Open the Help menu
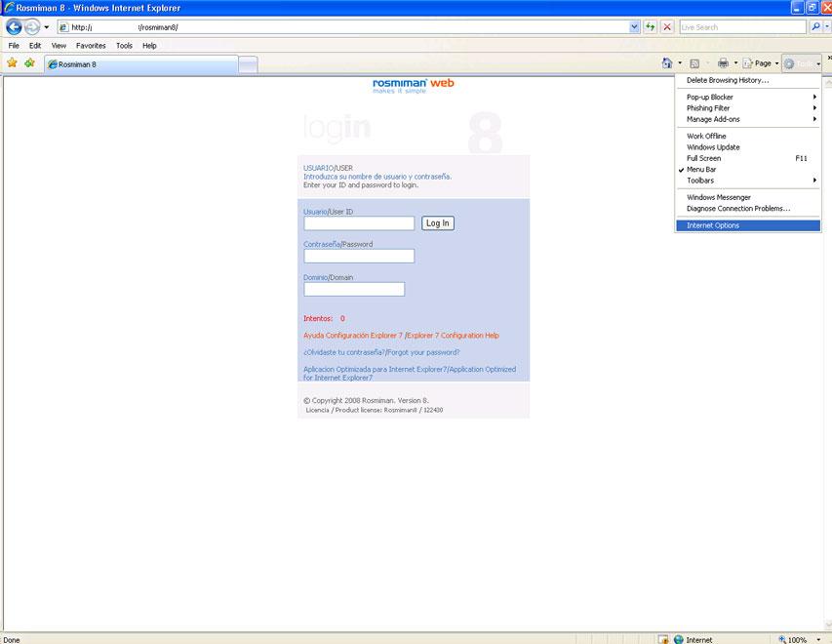 (149, 46)
